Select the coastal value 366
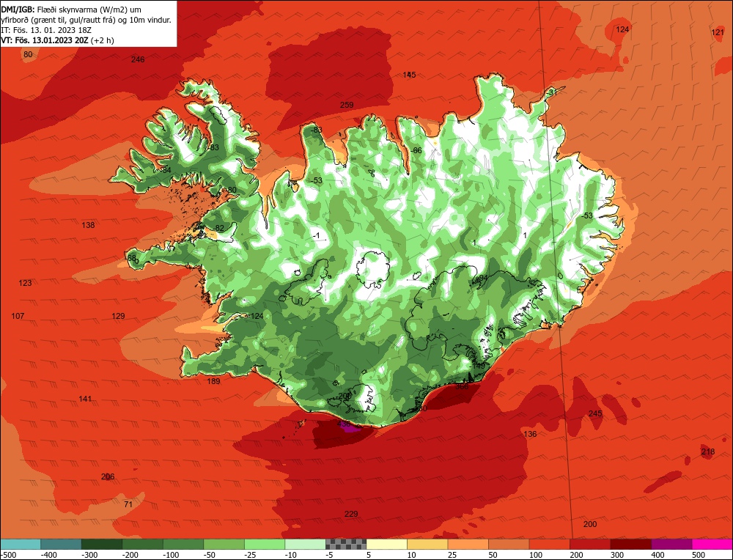 [462, 386]
